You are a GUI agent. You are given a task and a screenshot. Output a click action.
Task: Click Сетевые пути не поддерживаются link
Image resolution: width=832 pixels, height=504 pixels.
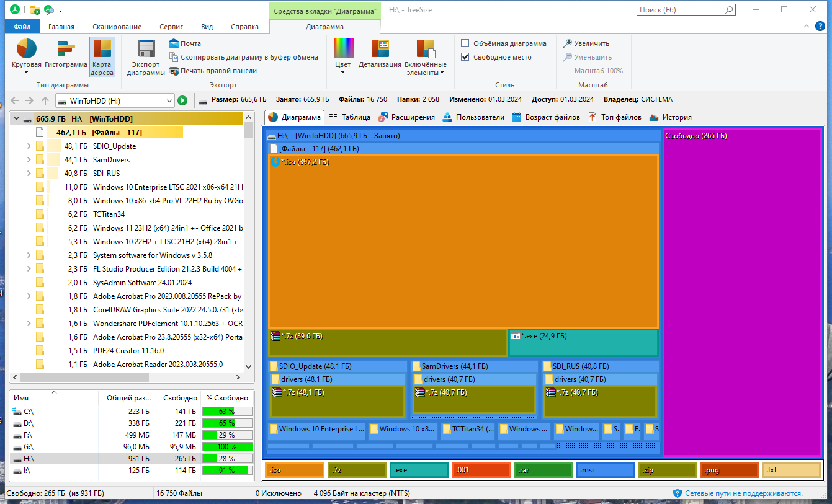744,493
